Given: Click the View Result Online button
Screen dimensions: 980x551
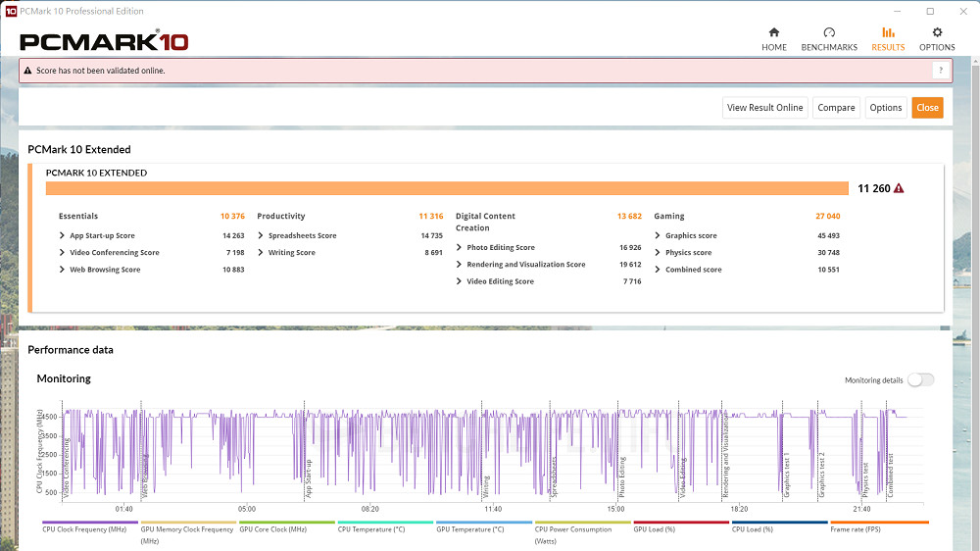Looking at the screenshot, I should click(x=764, y=108).
